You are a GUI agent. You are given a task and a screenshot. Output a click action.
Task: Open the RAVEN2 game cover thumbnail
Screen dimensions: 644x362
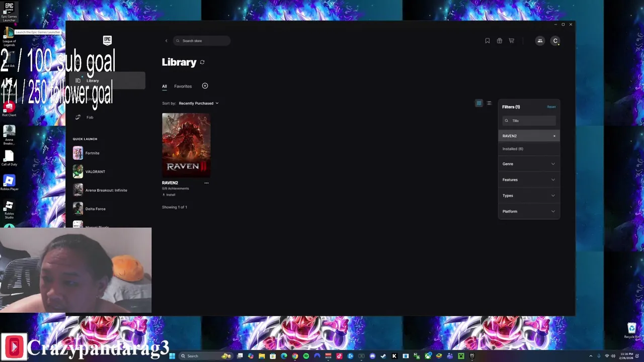pyautogui.click(x=186, y=145)
